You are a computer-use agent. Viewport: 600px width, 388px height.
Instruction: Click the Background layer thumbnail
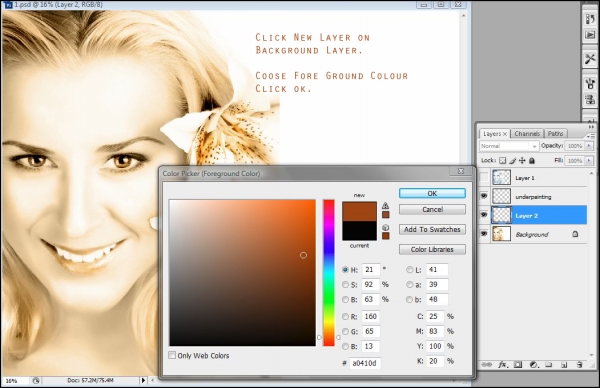click(501, 234)
